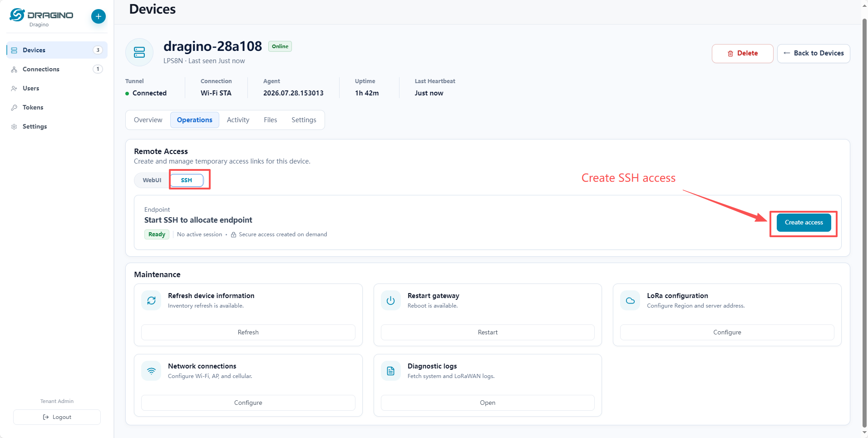
Task: Configure Network connections
Action: (x=248, y=403)
